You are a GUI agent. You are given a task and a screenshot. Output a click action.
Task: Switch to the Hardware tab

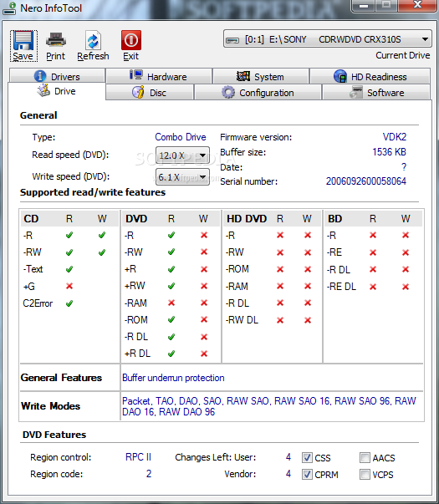click(x=159, y=76)
